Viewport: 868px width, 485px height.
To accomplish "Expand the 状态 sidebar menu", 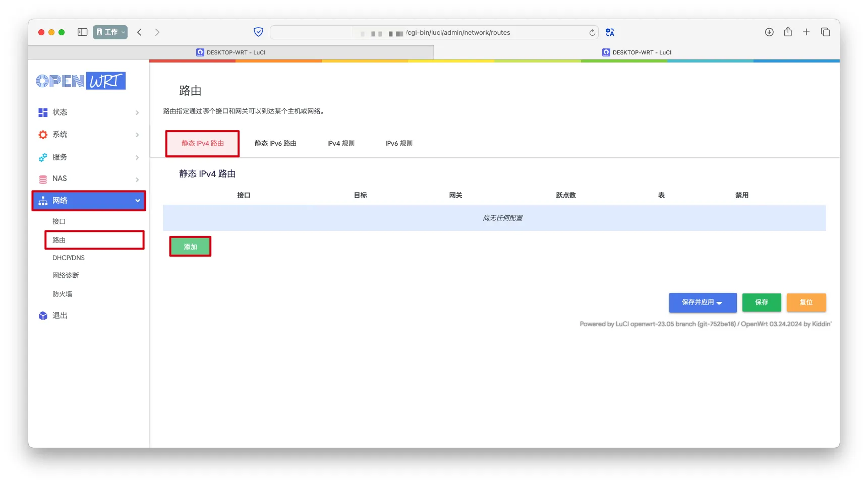I will (88, 112).
